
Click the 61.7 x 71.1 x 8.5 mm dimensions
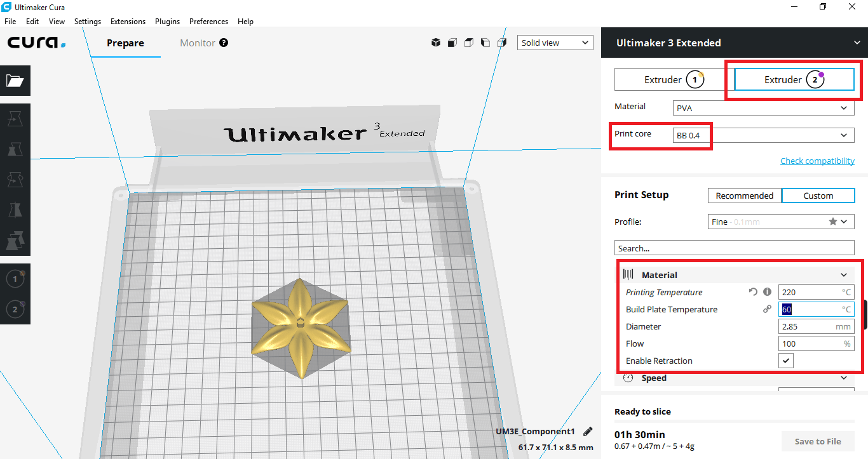556,448
